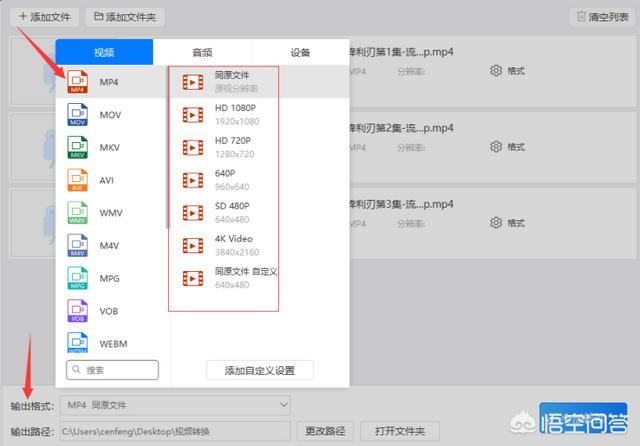Image resolution: width=640 pixels, height=446 pixels.
Task: Click 添加自定义设置 button
Action: tap(260, 371)
